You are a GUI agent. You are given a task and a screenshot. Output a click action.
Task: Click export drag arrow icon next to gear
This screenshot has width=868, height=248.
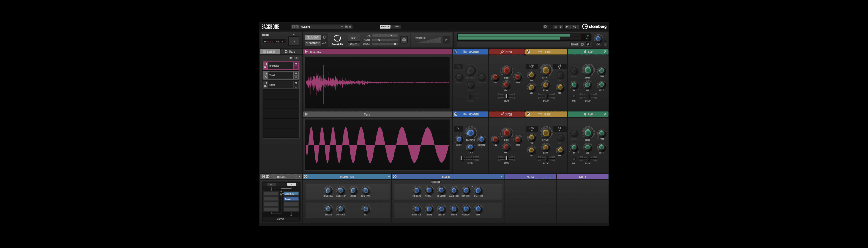588,44
